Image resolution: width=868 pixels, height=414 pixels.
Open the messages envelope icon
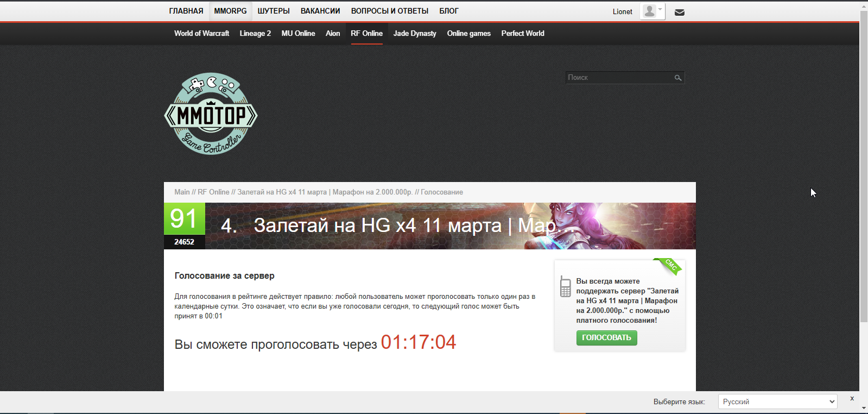(679, 12)
